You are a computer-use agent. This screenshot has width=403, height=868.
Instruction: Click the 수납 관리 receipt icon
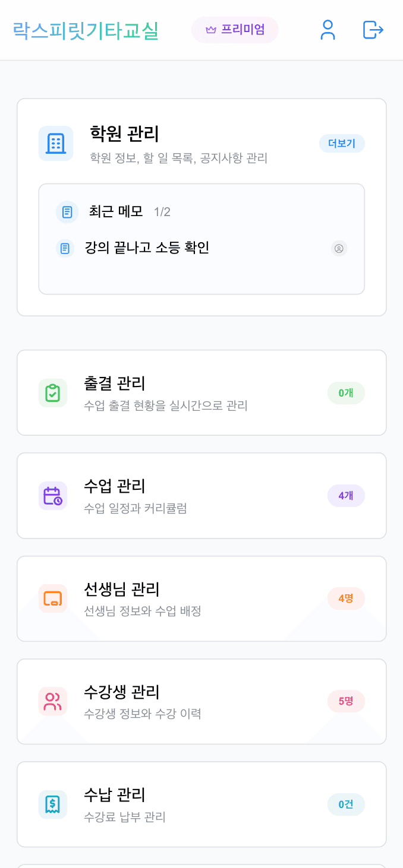[52, 804]
